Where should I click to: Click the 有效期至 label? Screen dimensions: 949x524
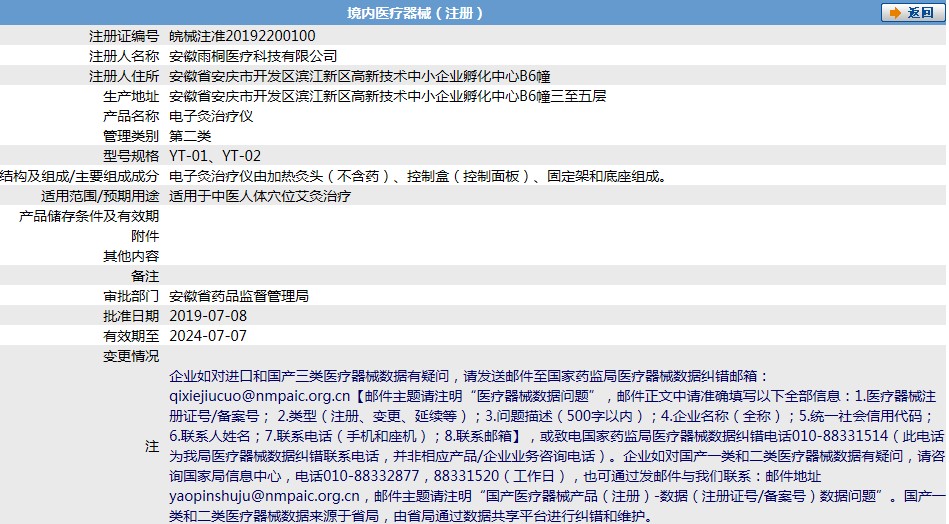131,336
